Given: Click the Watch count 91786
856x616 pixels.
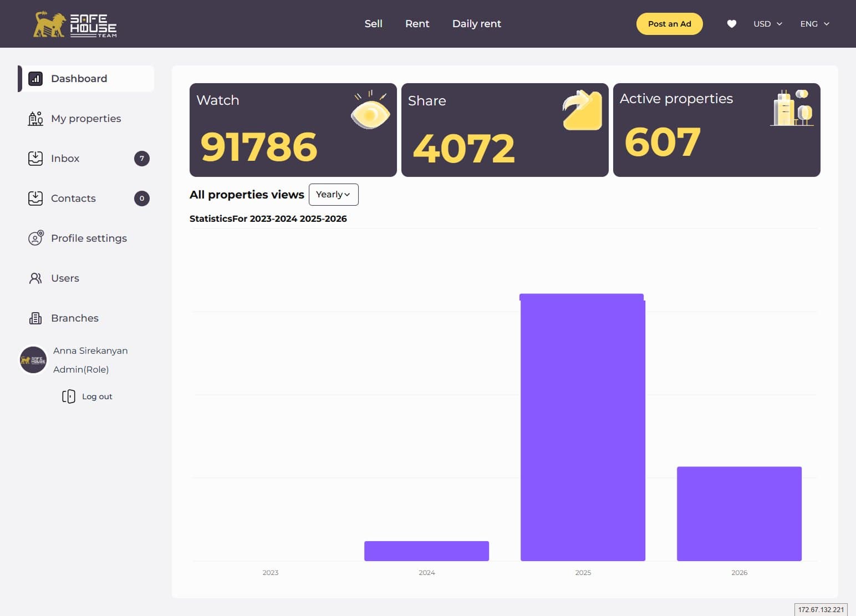Looking at the screenshot, I should [x=259, y=147].
